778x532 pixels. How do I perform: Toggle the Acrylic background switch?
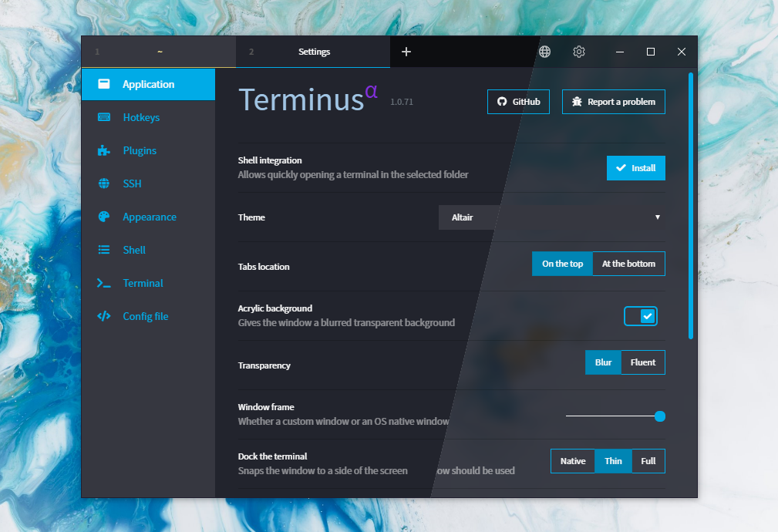point(641,316)
